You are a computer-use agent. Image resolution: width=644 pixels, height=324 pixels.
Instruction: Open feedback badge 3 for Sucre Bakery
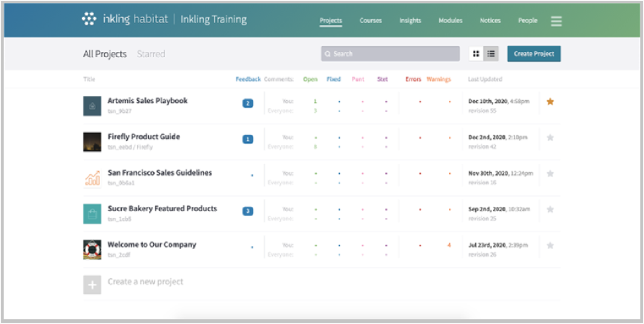coord(248,211)
